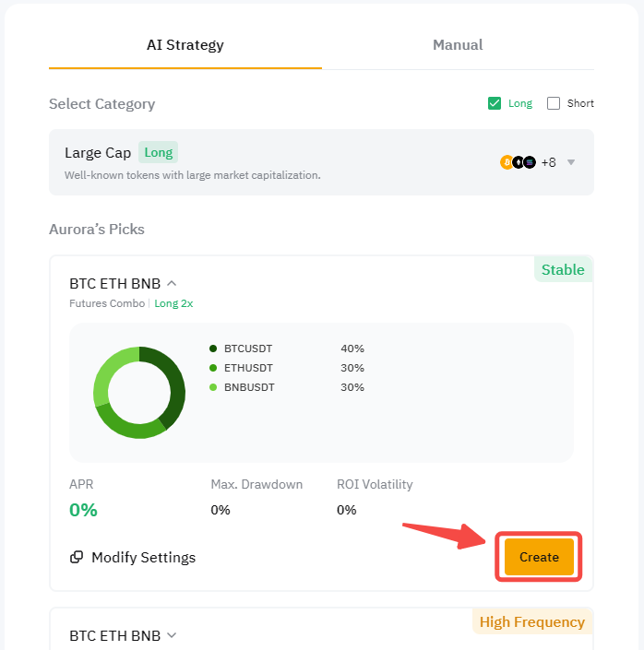Screen dimensions: 644x650
Task: Open the Modify Settings link text
Action: pos(143,557)
